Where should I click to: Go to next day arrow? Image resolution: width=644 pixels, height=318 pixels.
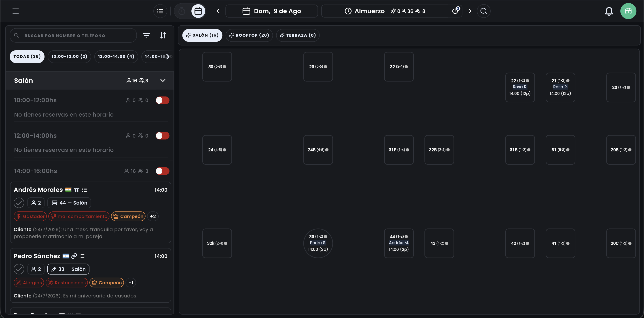(x=470, y=11)
